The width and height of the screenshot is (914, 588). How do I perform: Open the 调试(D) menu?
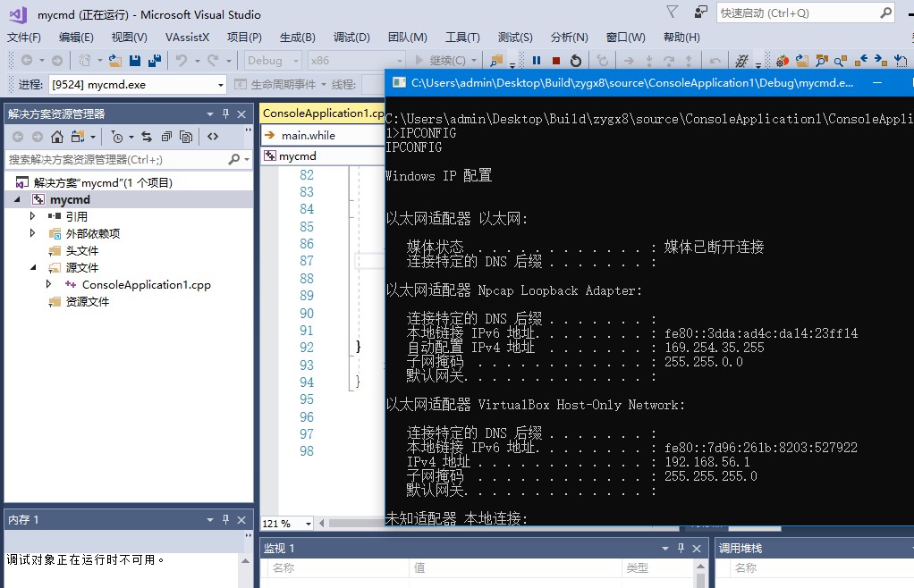click(x=351, y=38)
